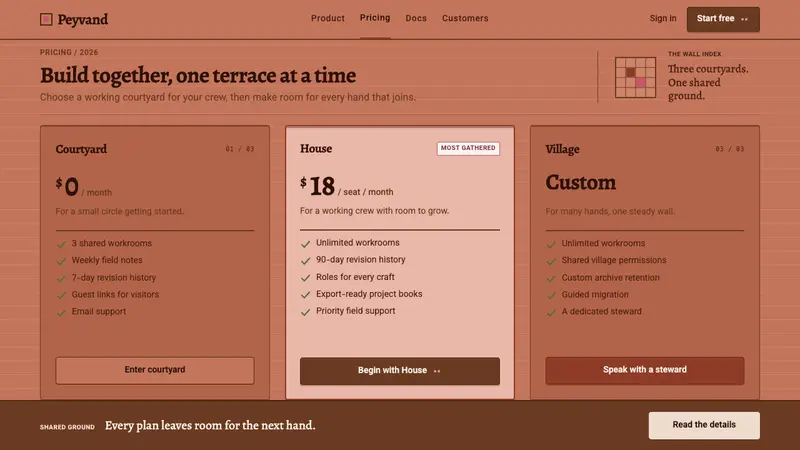800x450 pixels.
Task: Click checkmark beside Export-ready project books
Action: click(306, 295)
